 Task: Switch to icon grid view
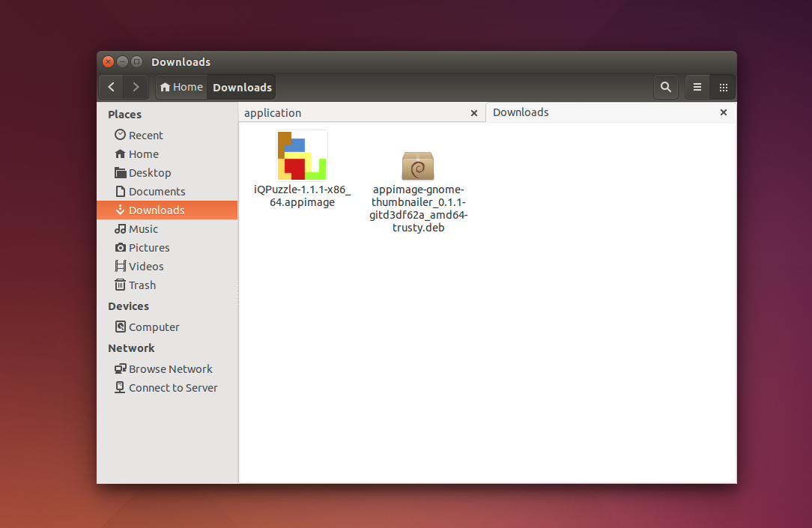click(724, 87)
